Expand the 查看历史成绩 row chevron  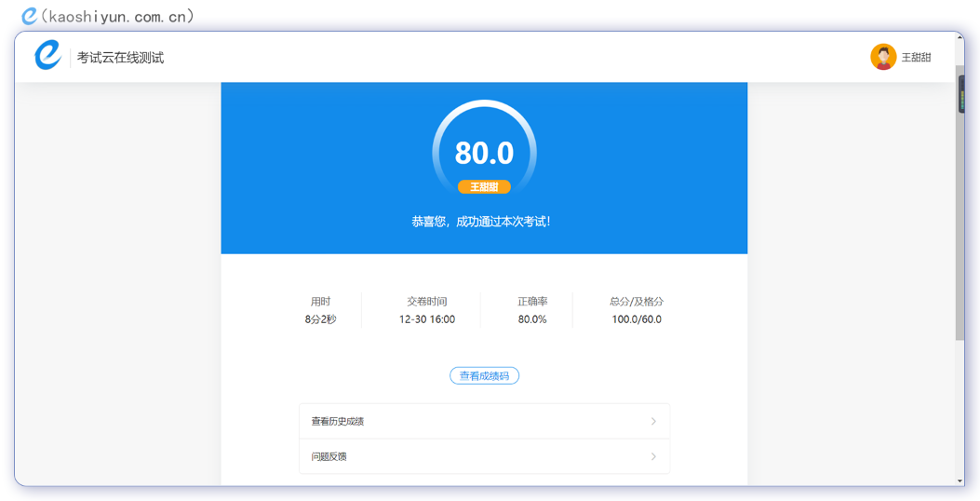[x=653, y=422]
